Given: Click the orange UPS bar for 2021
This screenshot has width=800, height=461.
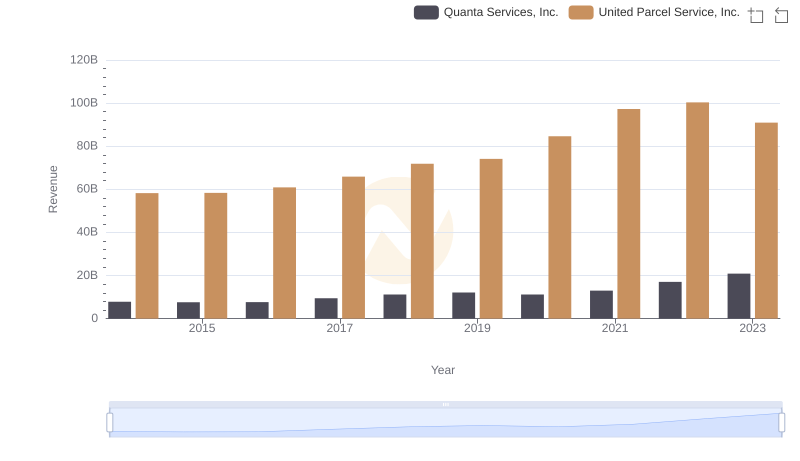Looking at the screenshot, I should point(629,214).
